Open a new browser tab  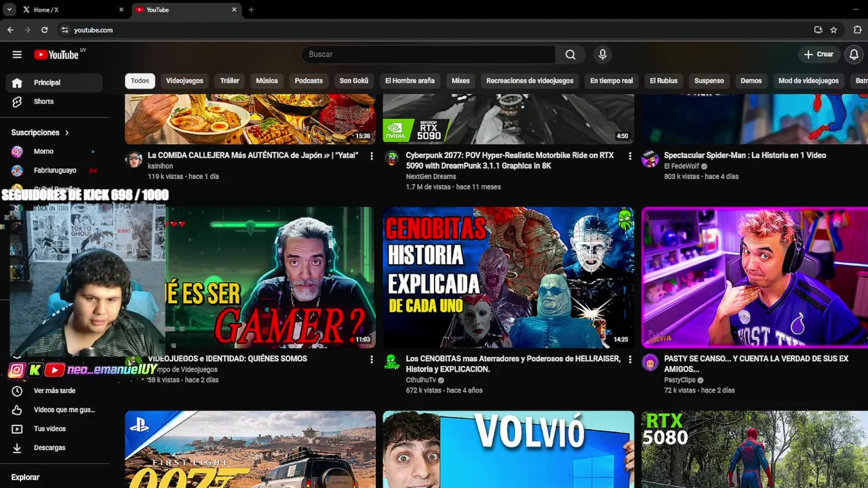(251, 9)
